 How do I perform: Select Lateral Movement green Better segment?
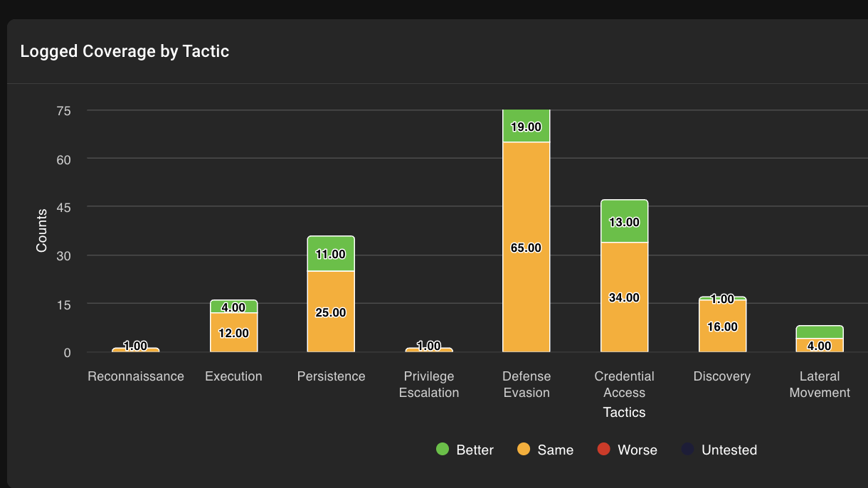point(820,331)
